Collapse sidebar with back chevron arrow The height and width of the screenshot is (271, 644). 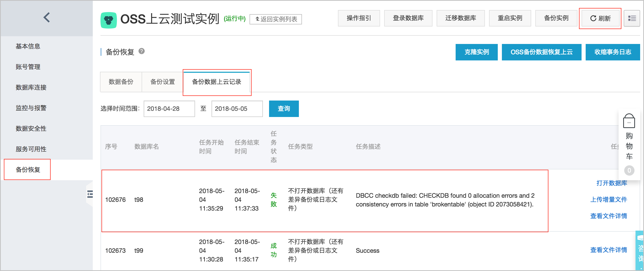[x=47, y=17]
